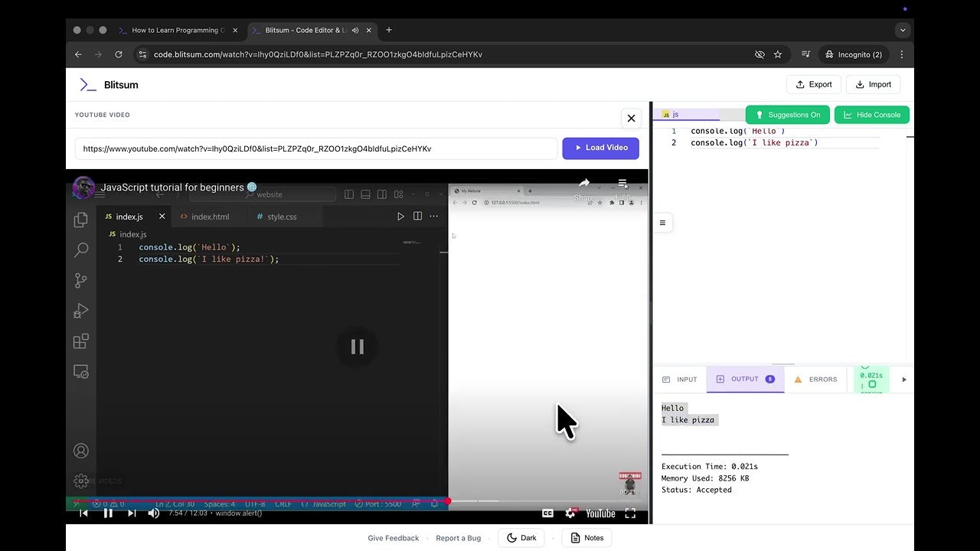Click the VS Code run file arrow in the video
This screenshot has height=551, width=980.
click(400, 217)
